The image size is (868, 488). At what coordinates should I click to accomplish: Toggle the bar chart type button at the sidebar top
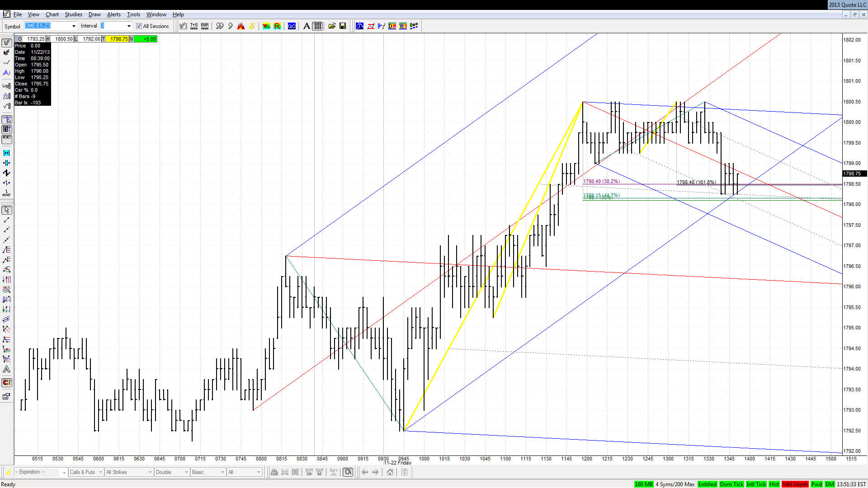pyautogui.click(x=7, y=42)
